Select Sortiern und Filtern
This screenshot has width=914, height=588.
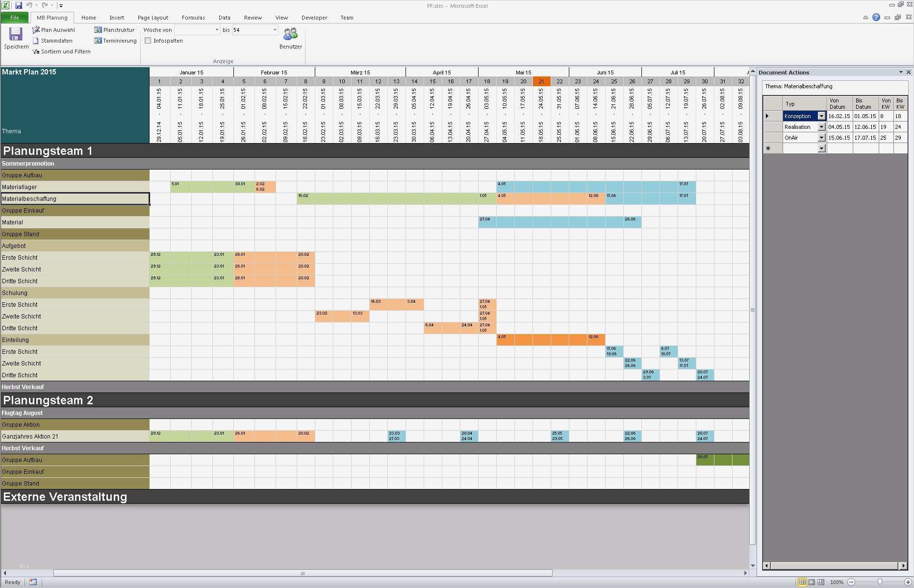(x=61, y=51)
